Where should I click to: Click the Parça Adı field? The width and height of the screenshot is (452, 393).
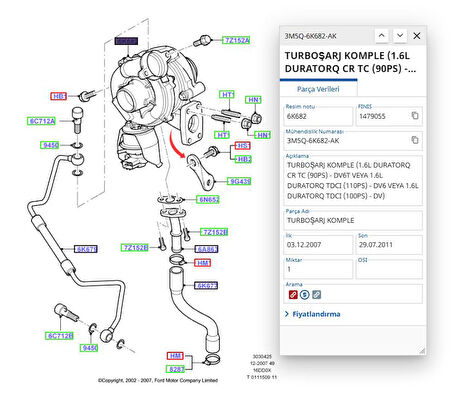[353, 220]
